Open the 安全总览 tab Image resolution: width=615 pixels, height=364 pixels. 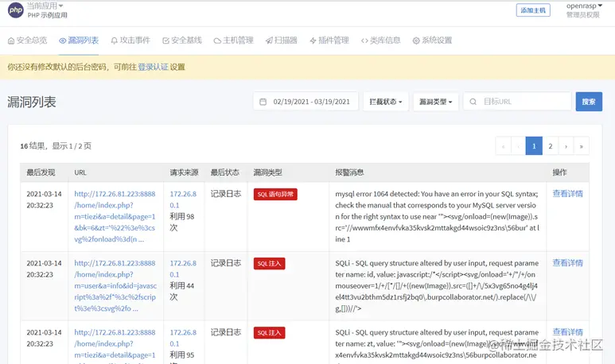pyautogui.click(x=28, y=41)
